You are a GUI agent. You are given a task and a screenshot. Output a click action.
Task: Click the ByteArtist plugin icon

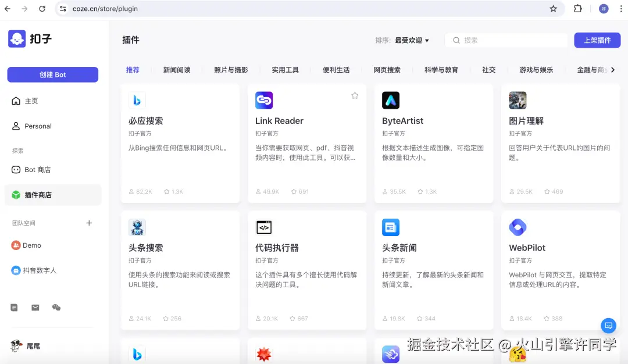[391, 100]
